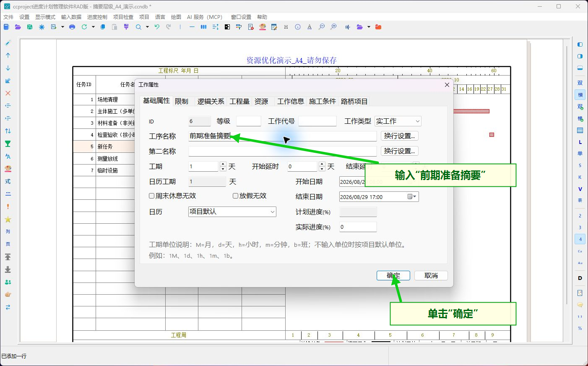Click the 工序名称 input field
The width and height of the screenshot is (588, 366).
[282, 136]
